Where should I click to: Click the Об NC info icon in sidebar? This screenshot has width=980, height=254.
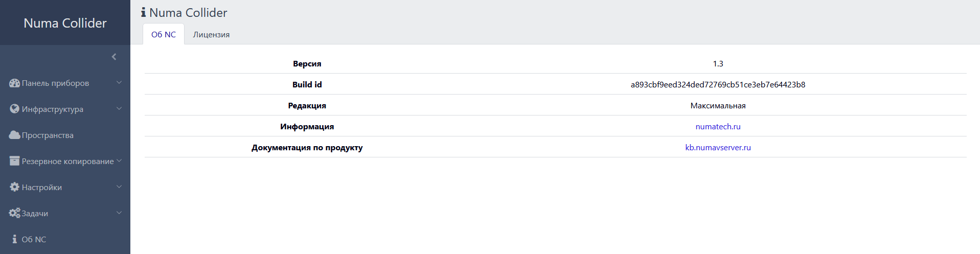tap(14, 239)
